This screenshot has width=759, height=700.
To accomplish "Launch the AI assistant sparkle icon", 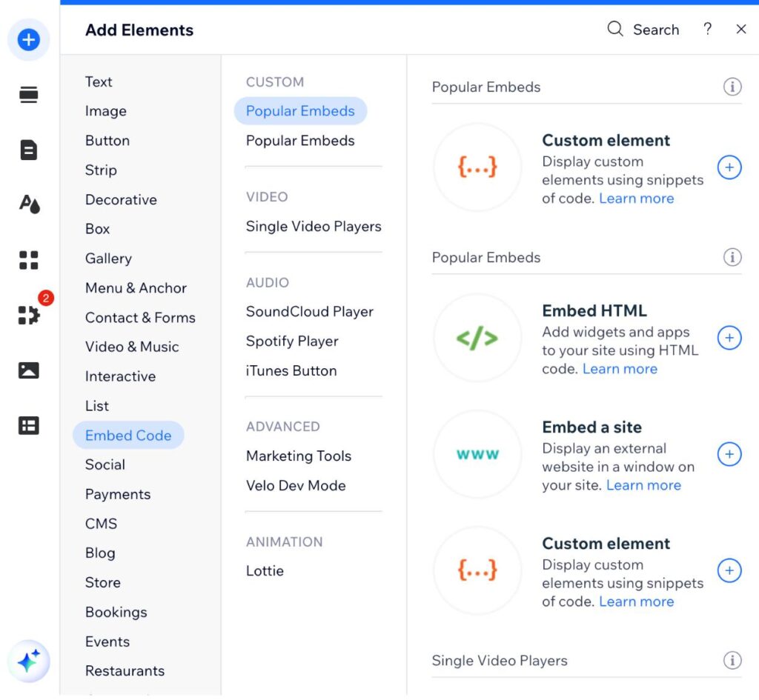I will click(28, 660).
